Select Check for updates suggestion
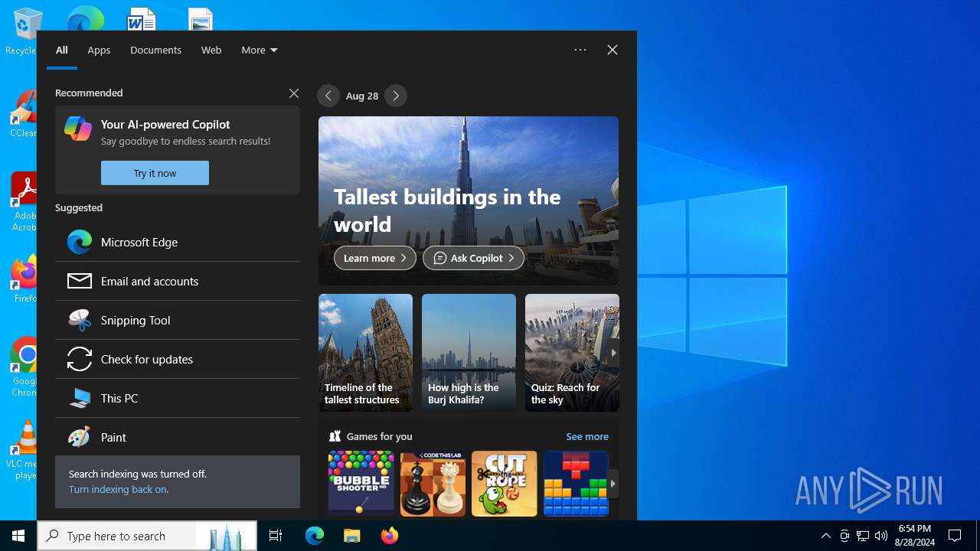This screenshot has height=551, width=980. 178,359
